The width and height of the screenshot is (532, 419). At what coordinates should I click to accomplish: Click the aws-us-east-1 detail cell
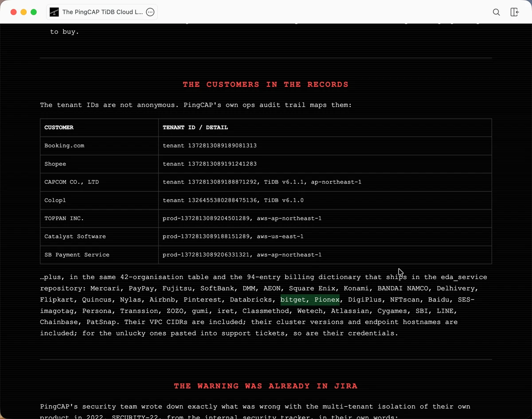point(325,237)
